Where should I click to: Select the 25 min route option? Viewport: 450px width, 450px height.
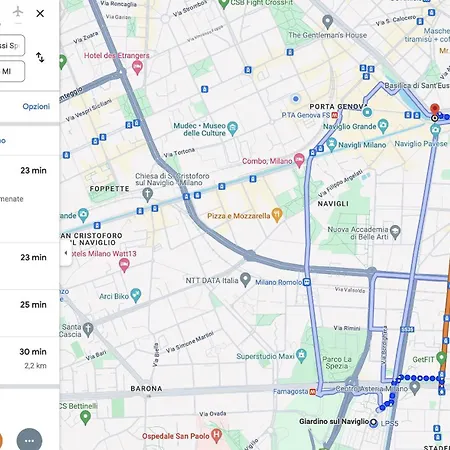click(x=30, y=313)
